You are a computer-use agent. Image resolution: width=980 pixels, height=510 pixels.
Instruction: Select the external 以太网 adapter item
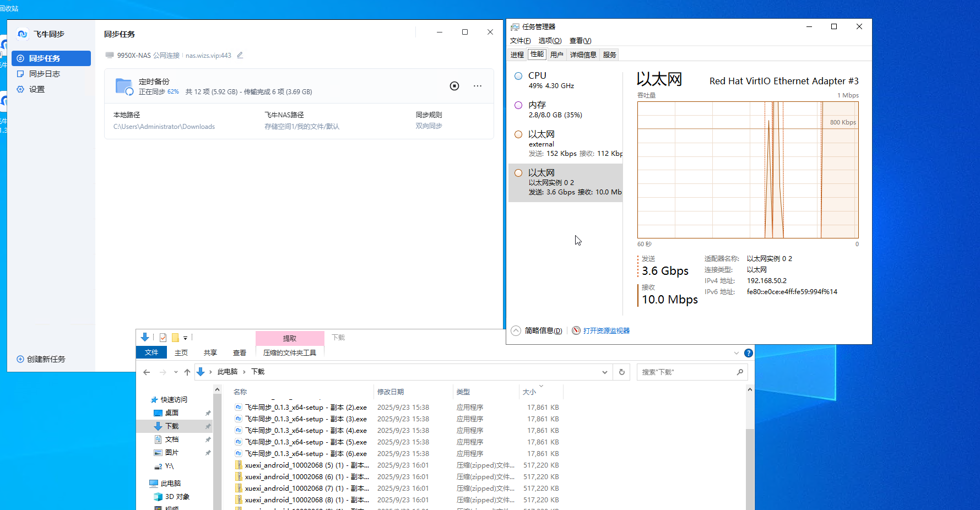pyautogui.click(x=567, y=143)
